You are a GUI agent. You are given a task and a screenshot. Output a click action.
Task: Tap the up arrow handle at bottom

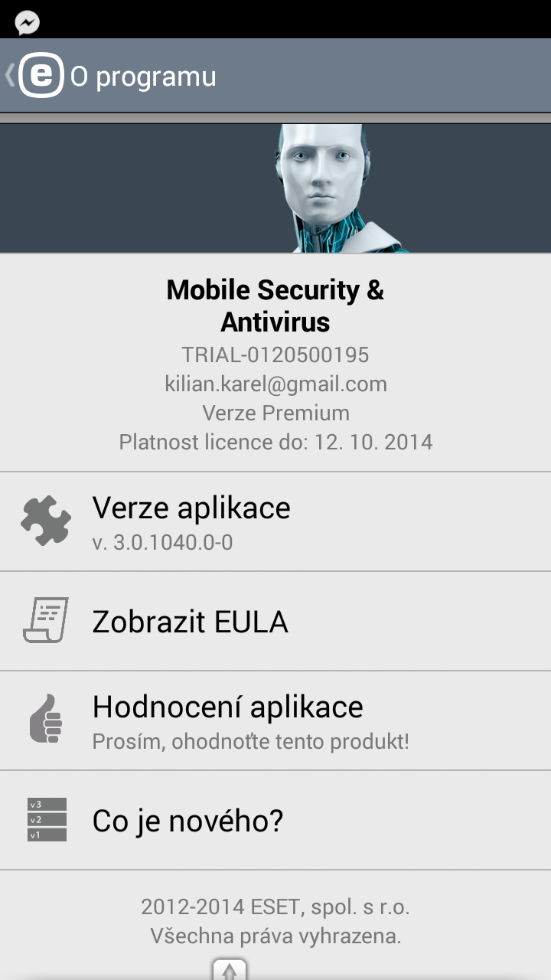(230, 970)
